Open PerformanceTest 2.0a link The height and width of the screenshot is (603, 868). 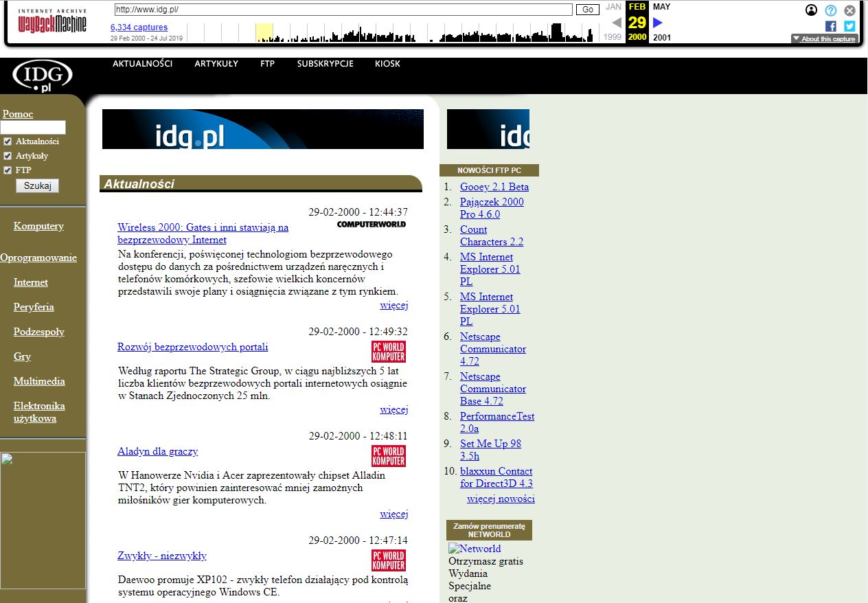tap(497, 422)
